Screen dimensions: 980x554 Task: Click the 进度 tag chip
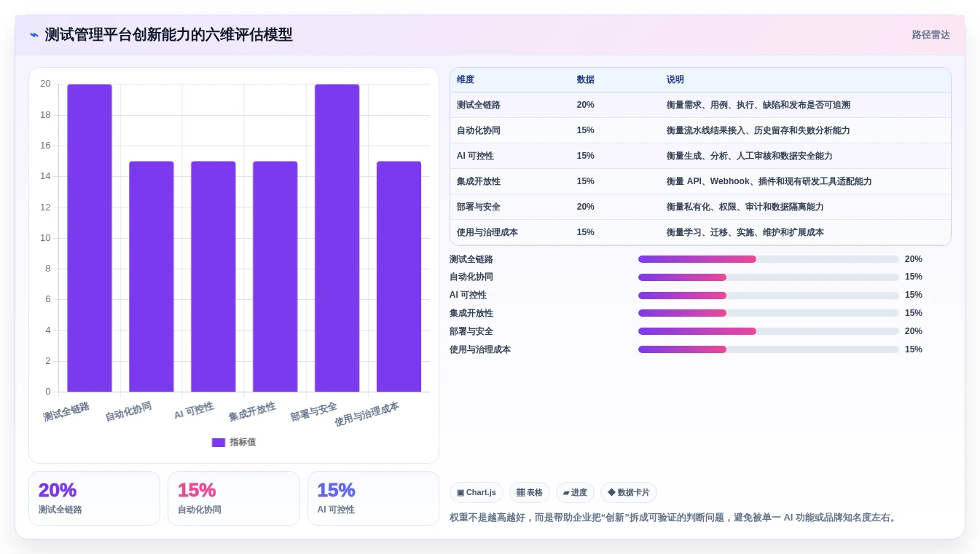tap(575, 493)
